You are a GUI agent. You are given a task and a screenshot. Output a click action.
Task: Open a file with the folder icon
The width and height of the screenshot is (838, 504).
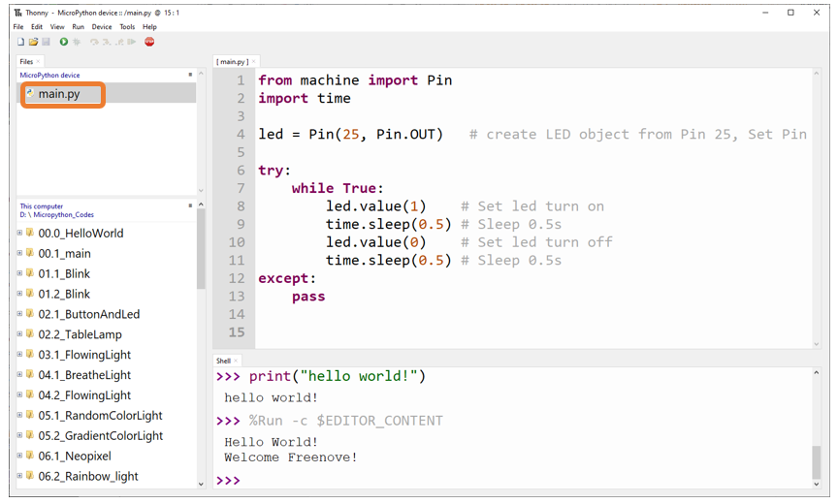33,42
